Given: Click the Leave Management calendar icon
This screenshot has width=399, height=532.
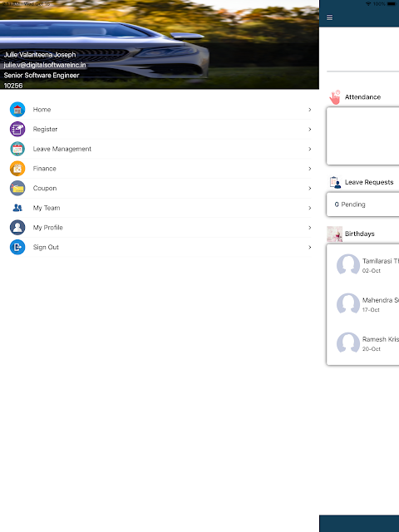Looking at the screenshot, I should [x=17, y=149].
